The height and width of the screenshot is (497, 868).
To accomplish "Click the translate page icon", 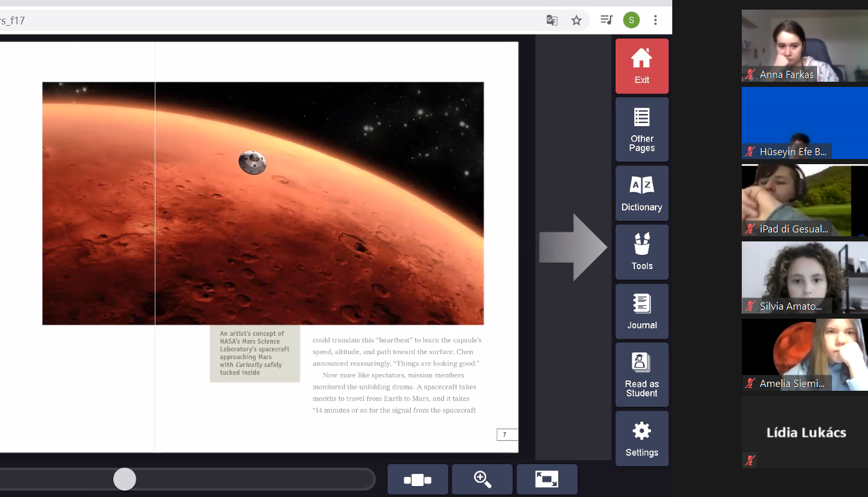I will tap(552, 21).
